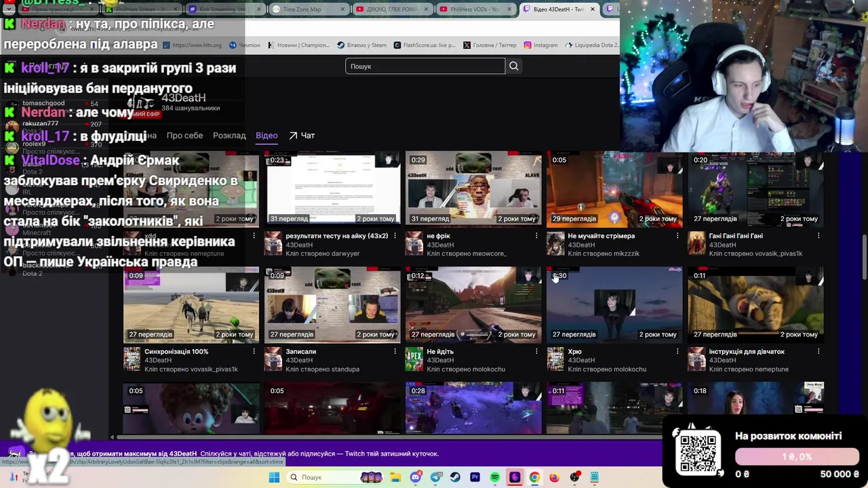The image size is (868, 488).
Task: Close the 'Відео 43DeatH' browser tab
Action: point(593,9)
